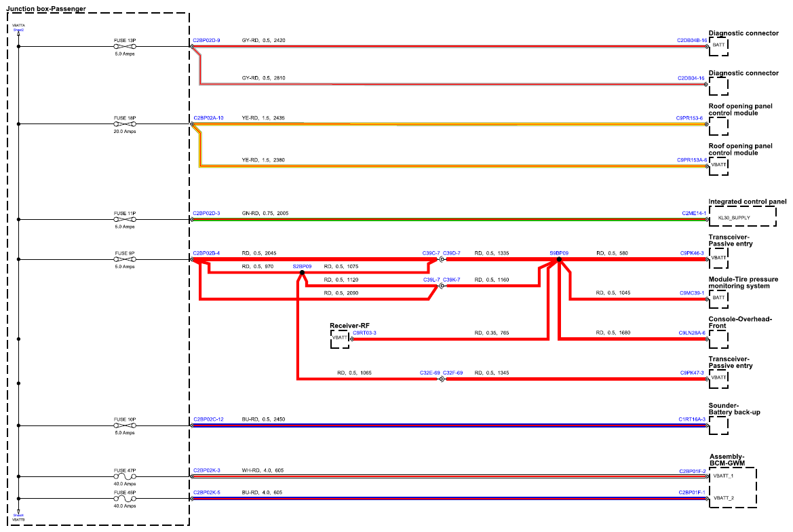Screen dimensions: 793x532
Task: Open the Sheet2 reference link under VBATTA
Action: coord(19,30)
